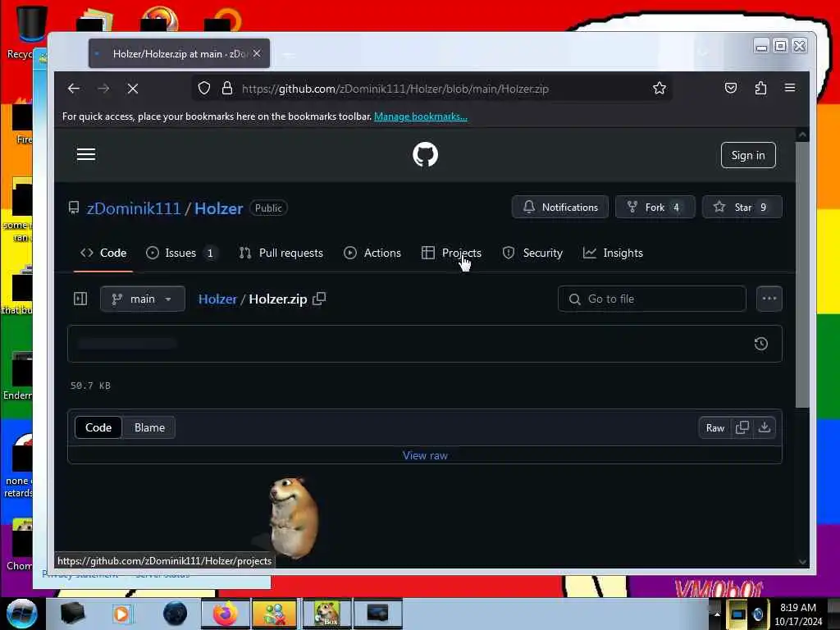840x630 pixels.
Task: Copy raw file contents icon
Action: (x=742, y=427)
